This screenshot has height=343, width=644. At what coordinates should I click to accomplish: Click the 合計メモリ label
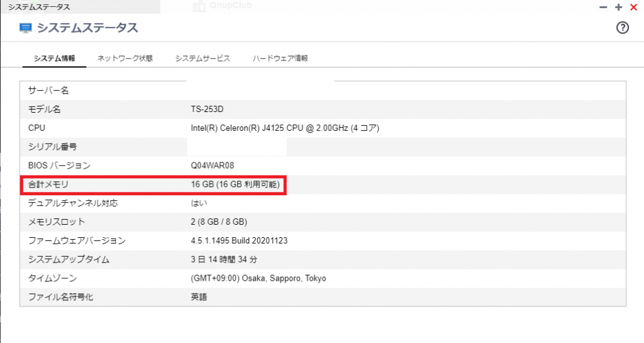click(x=48, y=184)
